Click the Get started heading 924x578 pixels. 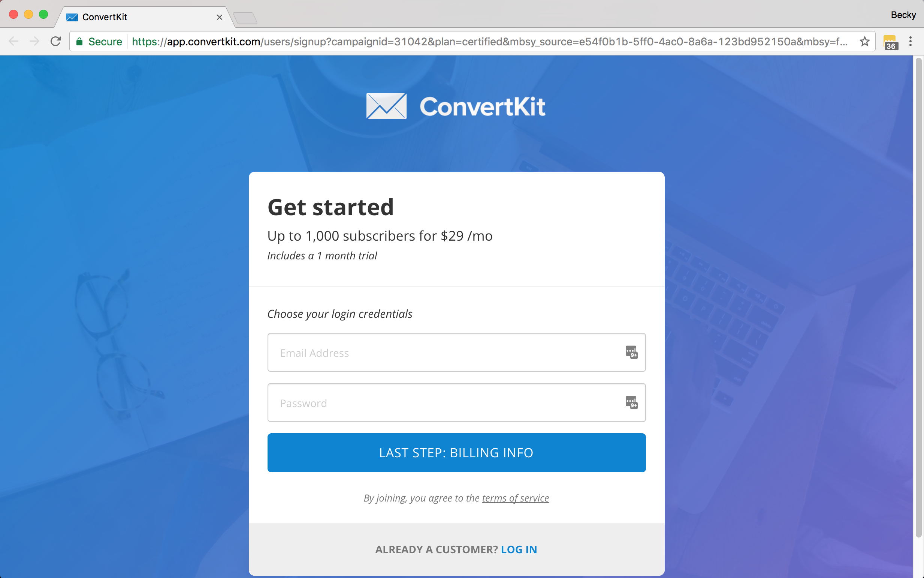pos(330,207)
